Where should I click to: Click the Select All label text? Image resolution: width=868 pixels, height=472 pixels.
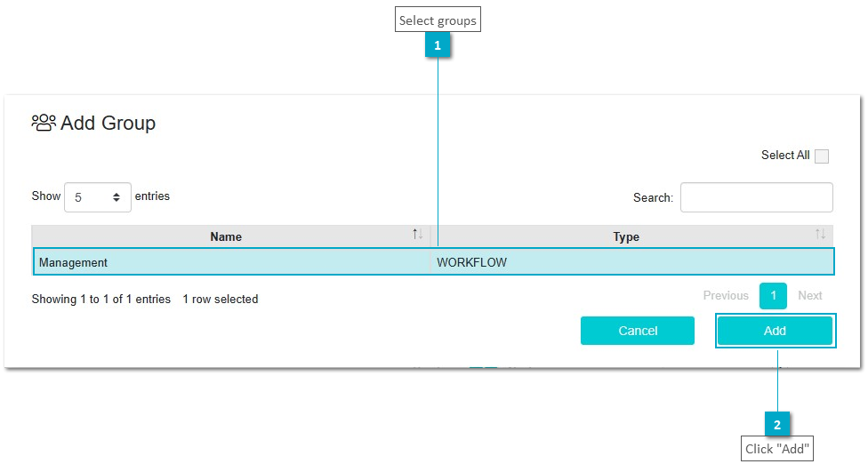click(785, 155)
